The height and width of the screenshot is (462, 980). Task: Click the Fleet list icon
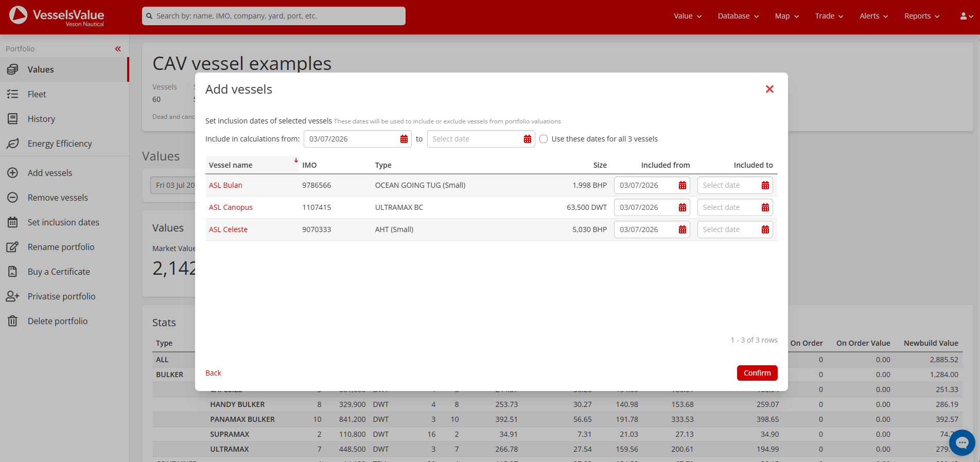point(13,94)
